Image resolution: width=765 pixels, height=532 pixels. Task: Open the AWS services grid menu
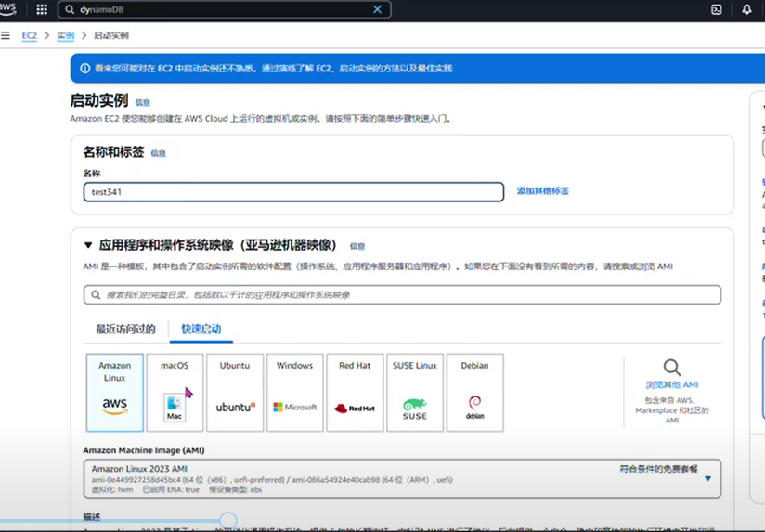click(42, 9)
